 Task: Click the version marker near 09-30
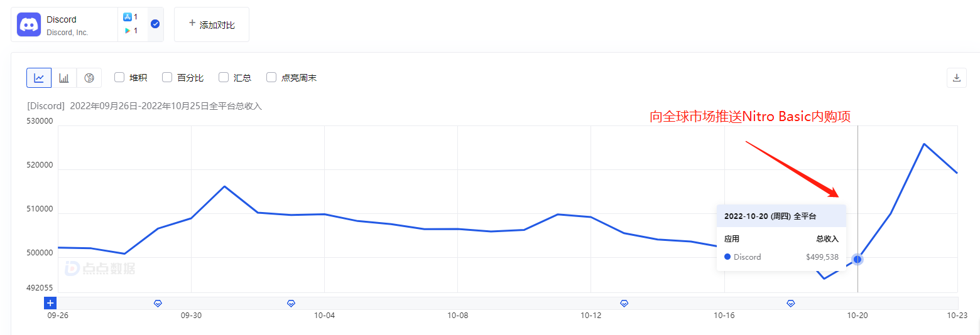pyautogui.click(x=158, y=303)
